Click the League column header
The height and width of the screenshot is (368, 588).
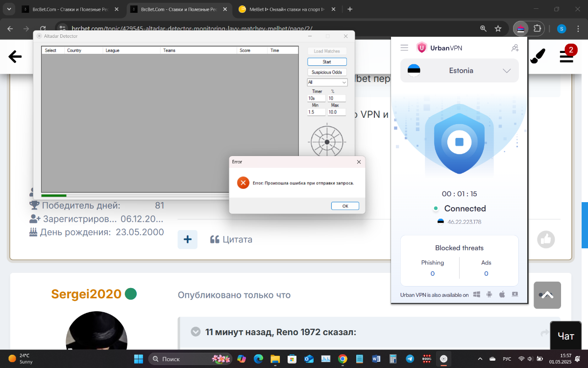132,50
